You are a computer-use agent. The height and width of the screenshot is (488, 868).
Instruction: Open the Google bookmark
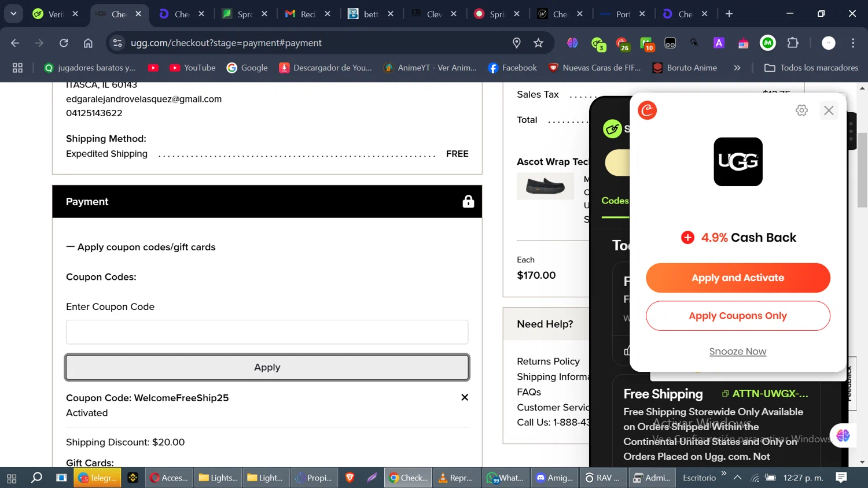(x=248, y=68)
